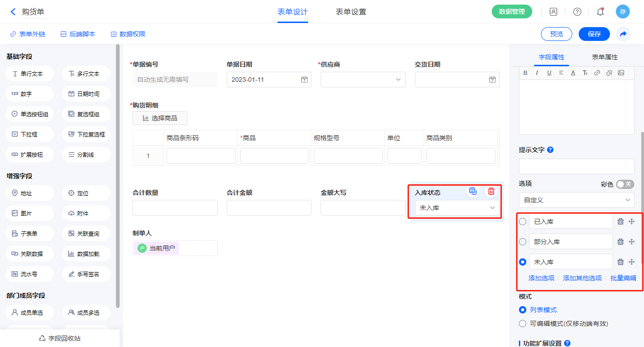Viewport: 644px width, 347px height.
Task: Select 已入库 as the default radio option
Action: click(523, 222)
